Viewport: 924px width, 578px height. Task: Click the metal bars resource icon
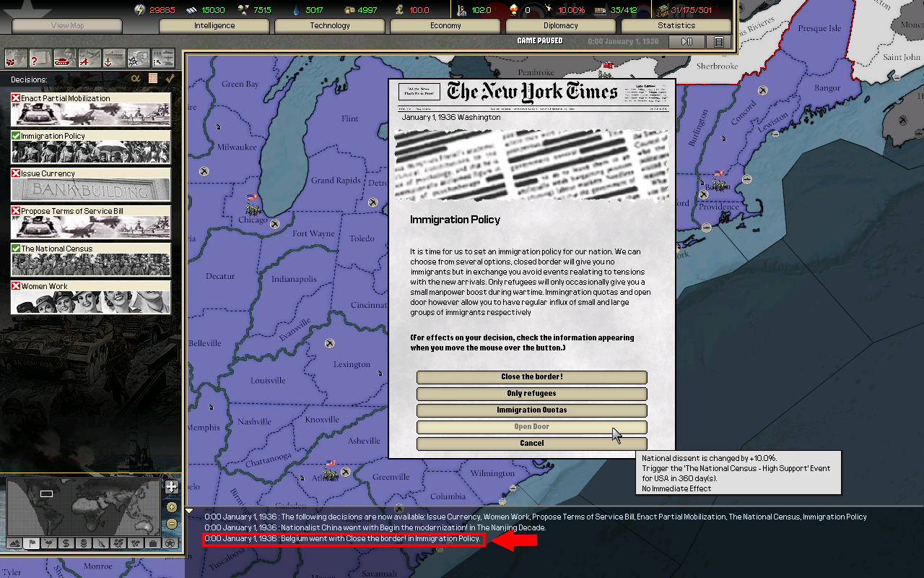[191, 10]
